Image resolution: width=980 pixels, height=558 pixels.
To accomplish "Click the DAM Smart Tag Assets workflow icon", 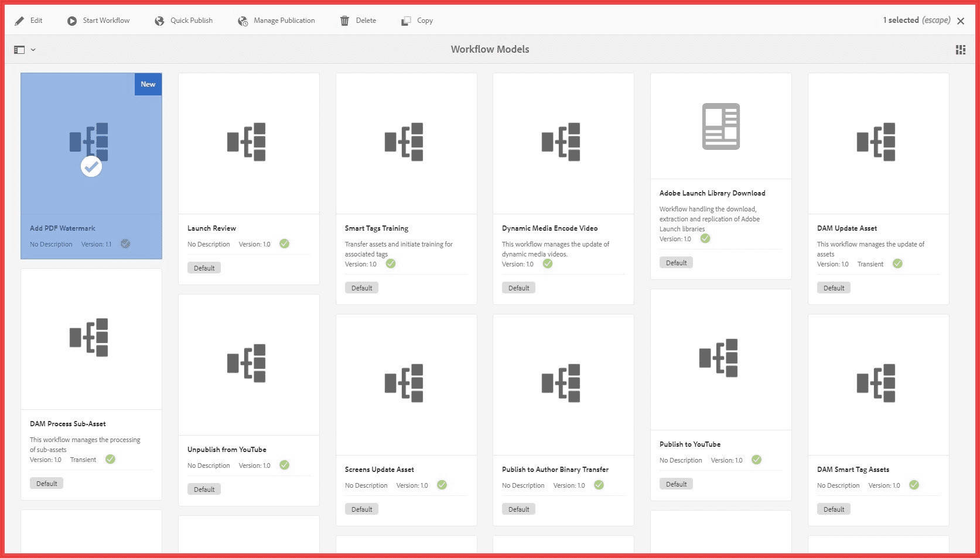I will pyautogui.click(x=876, y=383).
